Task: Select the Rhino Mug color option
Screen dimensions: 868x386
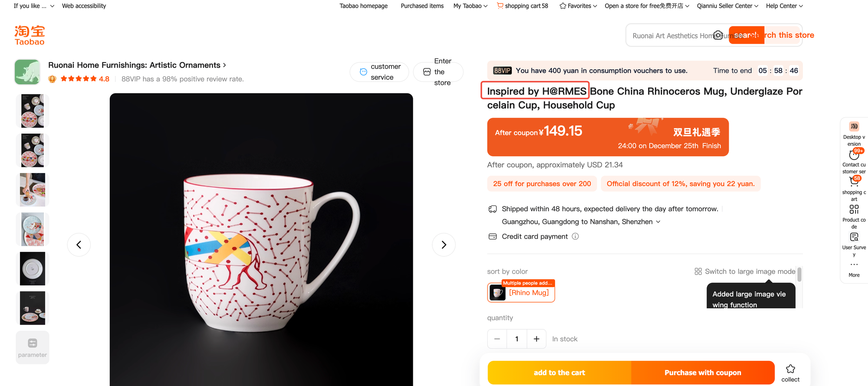Action: (x=521, y=293)
